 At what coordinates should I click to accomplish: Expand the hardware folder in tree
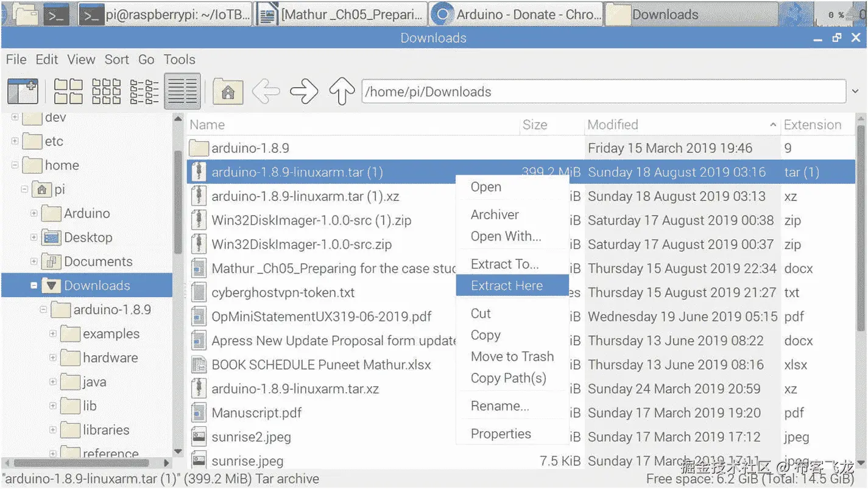coord(53,358)
